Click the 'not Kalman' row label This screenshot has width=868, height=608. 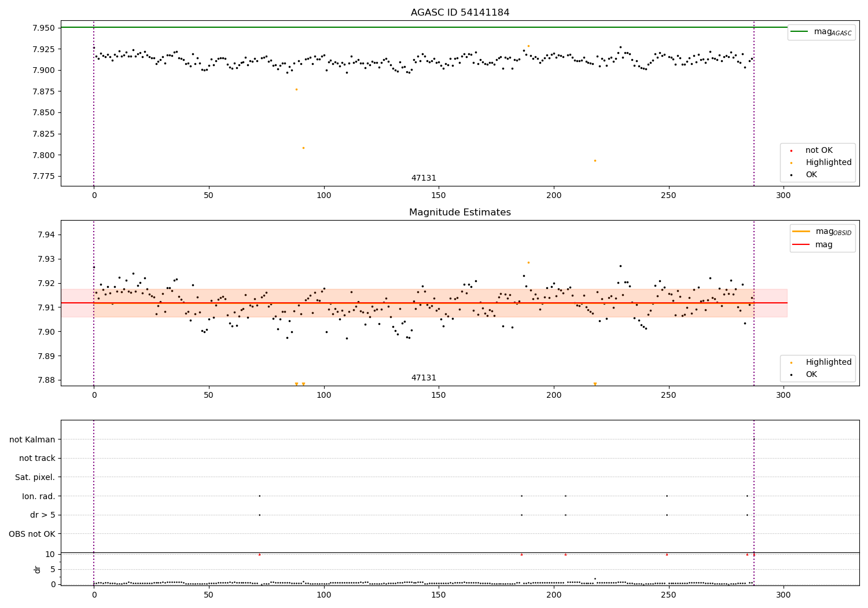32,440
